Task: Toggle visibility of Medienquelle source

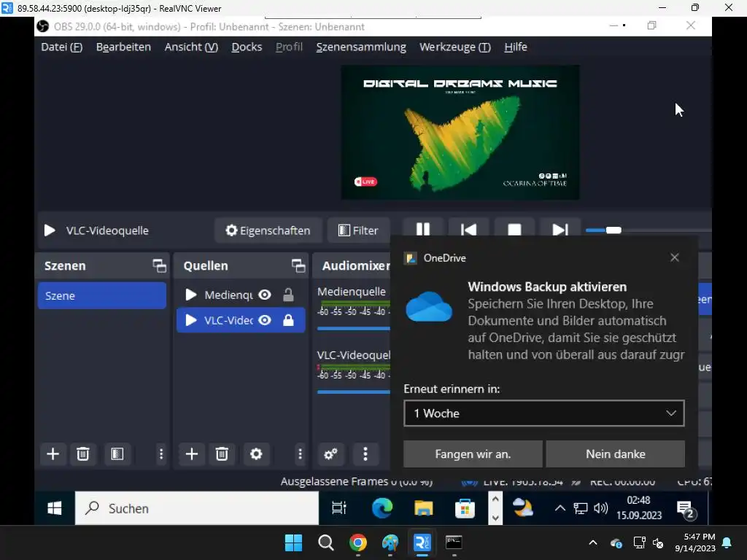Action: [265, 295]
